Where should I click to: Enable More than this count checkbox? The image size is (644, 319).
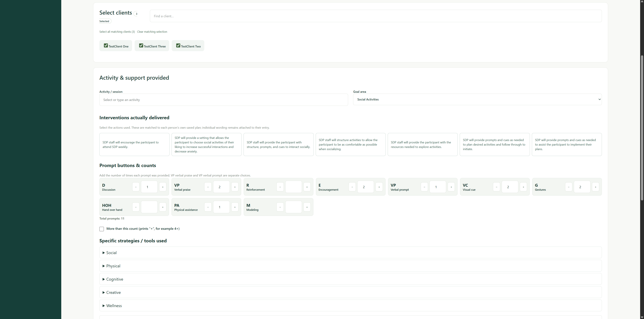[x=102, y=229]
